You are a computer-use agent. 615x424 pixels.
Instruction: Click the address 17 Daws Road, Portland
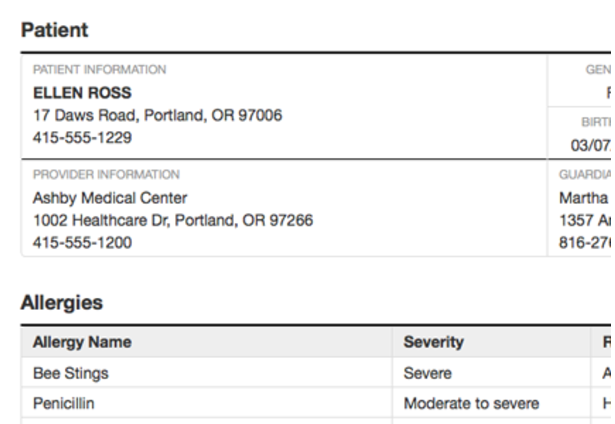[x=157, y=115]
